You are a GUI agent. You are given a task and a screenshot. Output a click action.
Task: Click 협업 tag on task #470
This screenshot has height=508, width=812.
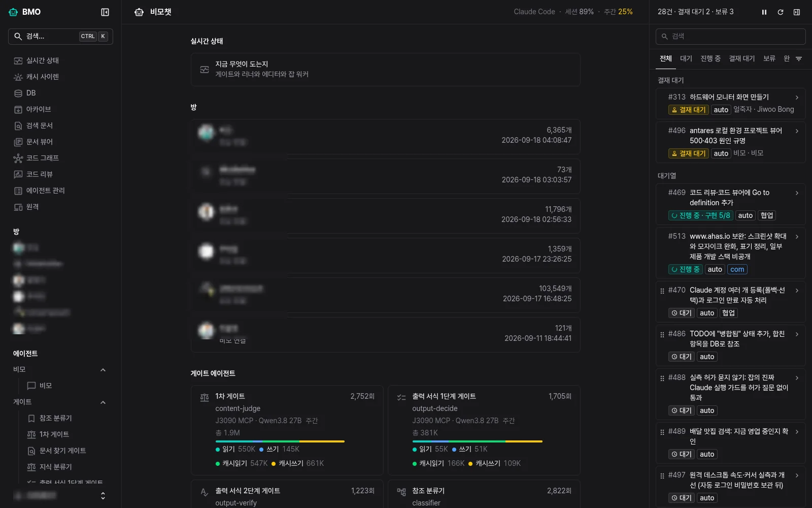(x=729, y=313)
